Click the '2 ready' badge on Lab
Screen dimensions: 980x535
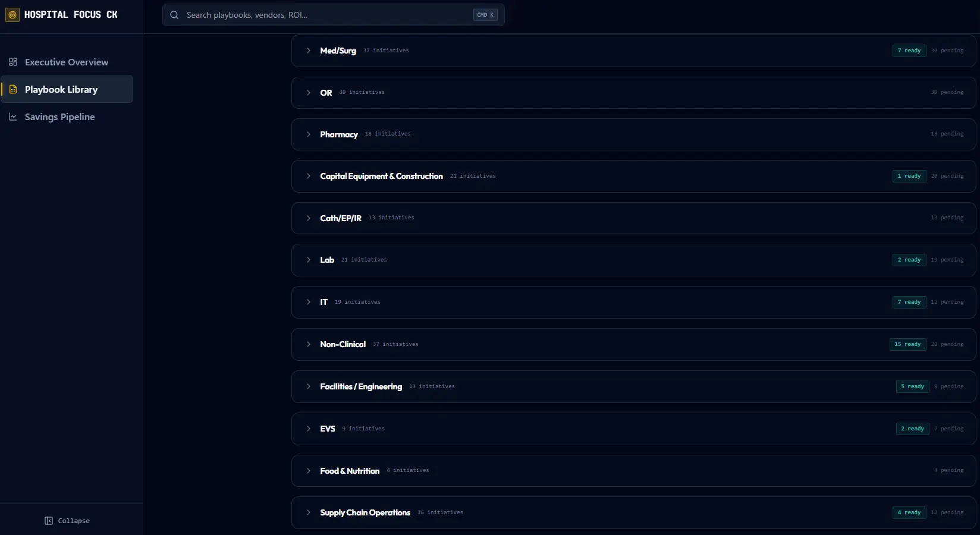coord(909,260)
